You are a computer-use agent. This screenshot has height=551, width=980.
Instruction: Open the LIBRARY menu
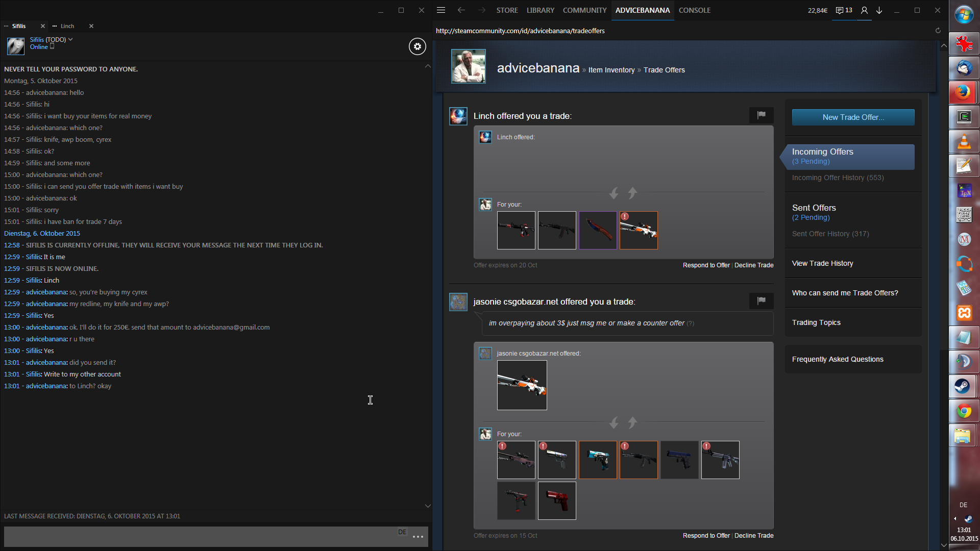540,10
